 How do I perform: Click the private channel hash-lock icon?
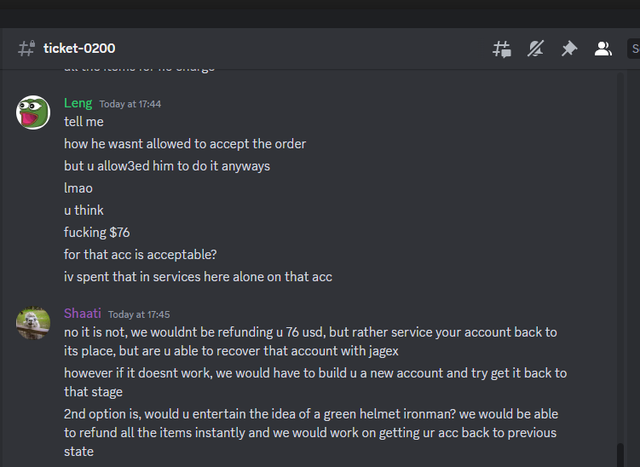[x=27, y=49]
